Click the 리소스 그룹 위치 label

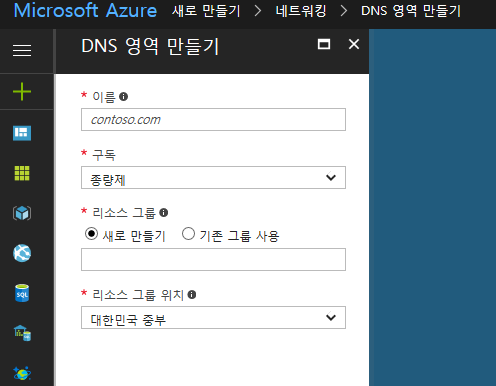pos(138,295)
